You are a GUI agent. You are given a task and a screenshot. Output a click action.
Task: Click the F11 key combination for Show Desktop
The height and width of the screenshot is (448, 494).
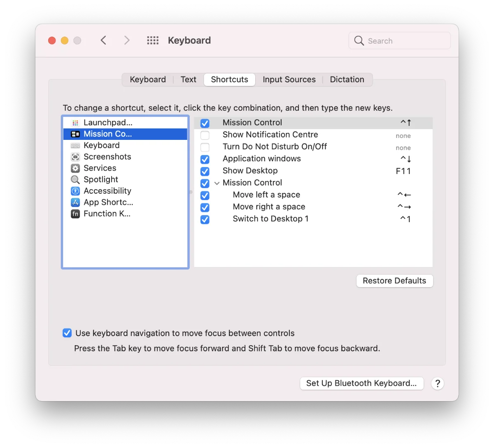point(403,171)
